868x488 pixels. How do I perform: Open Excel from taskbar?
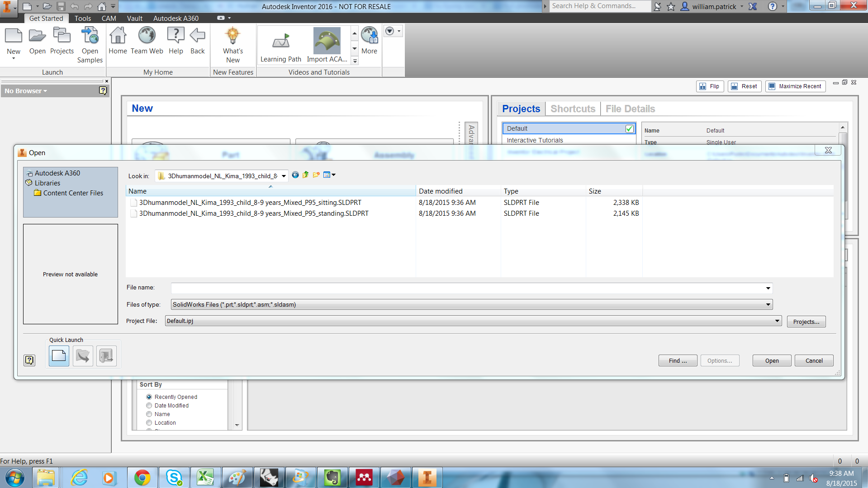pyautogui.click(x=205, y=478)
